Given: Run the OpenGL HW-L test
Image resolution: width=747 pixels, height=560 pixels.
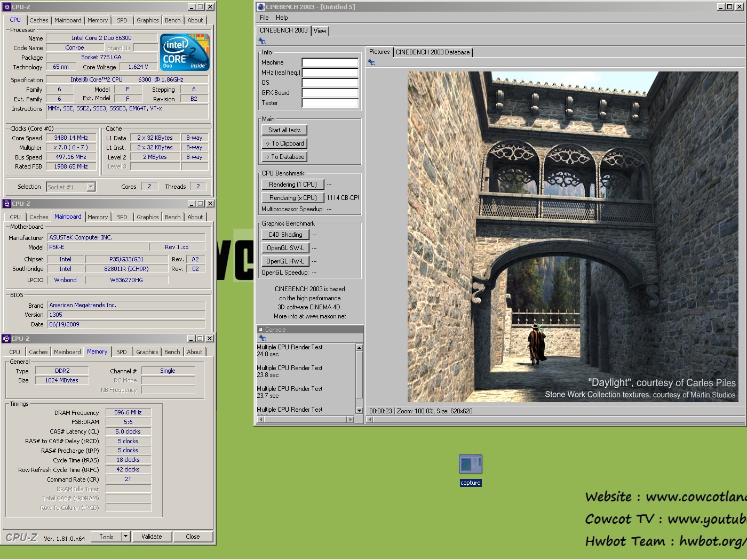Looking at the screenshot, I should 285,261.
